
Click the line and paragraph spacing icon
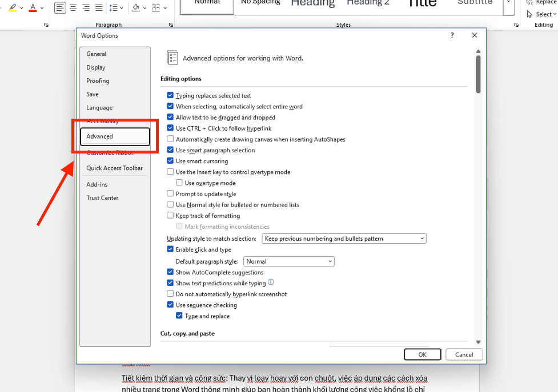tap(113, 7)
